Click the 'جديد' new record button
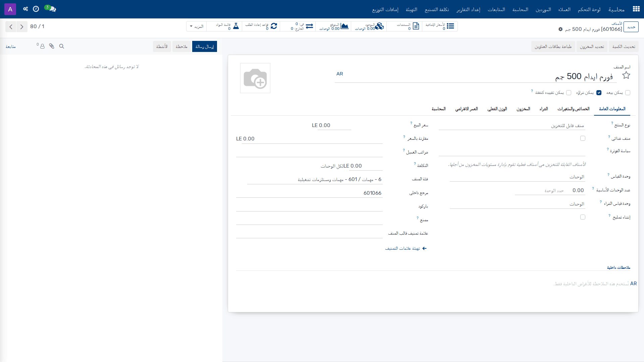 coord(631,27)
